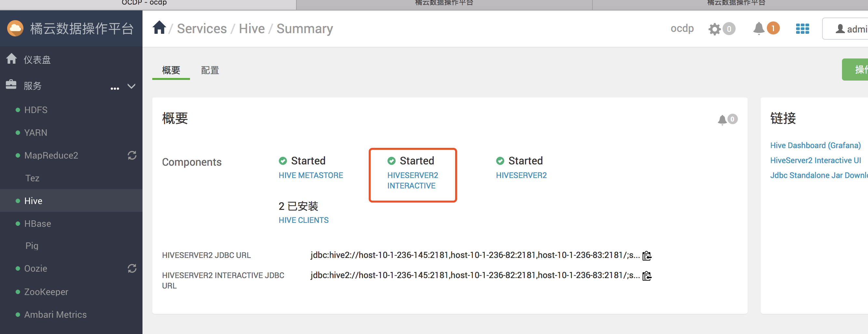868x334 pixels.
Task: Open services actions three-dot menu
Action: click(x=115, y=89)
